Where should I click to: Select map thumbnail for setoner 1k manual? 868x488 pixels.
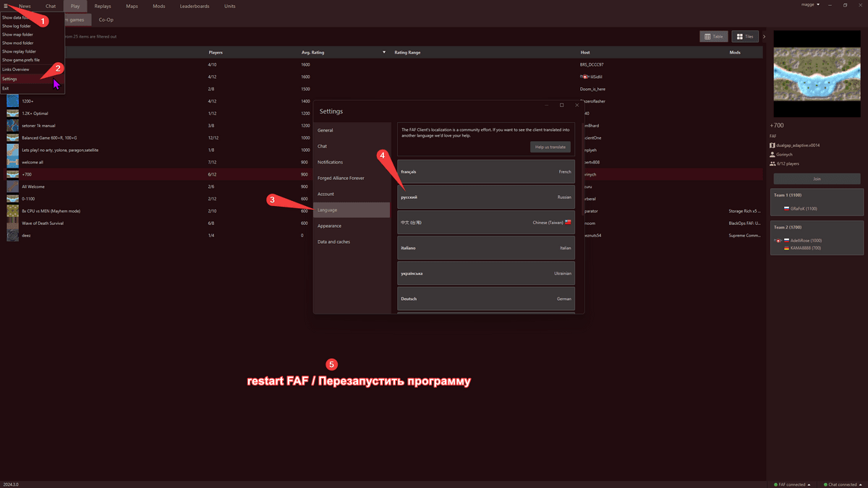coord(13,125)
